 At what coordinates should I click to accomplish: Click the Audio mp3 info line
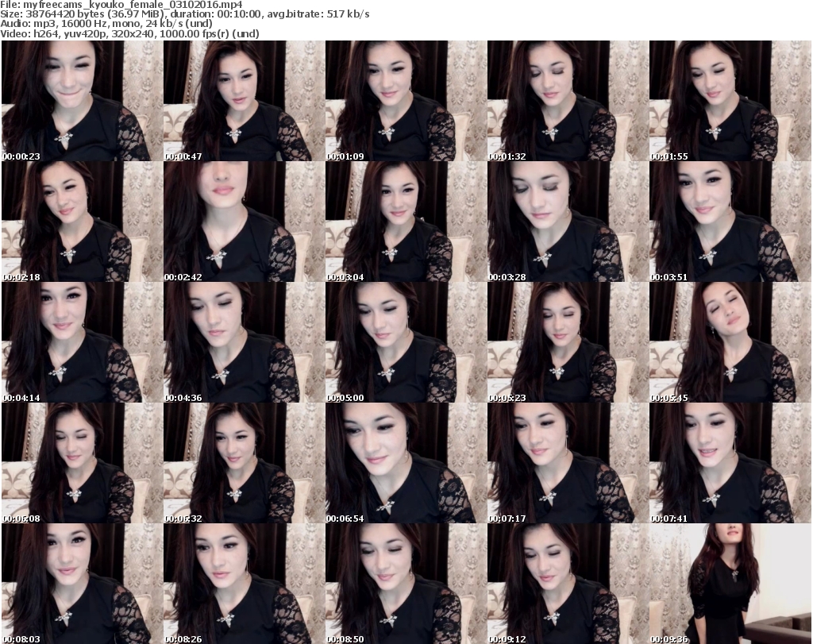pyautogui.click(x=106, y=24)
